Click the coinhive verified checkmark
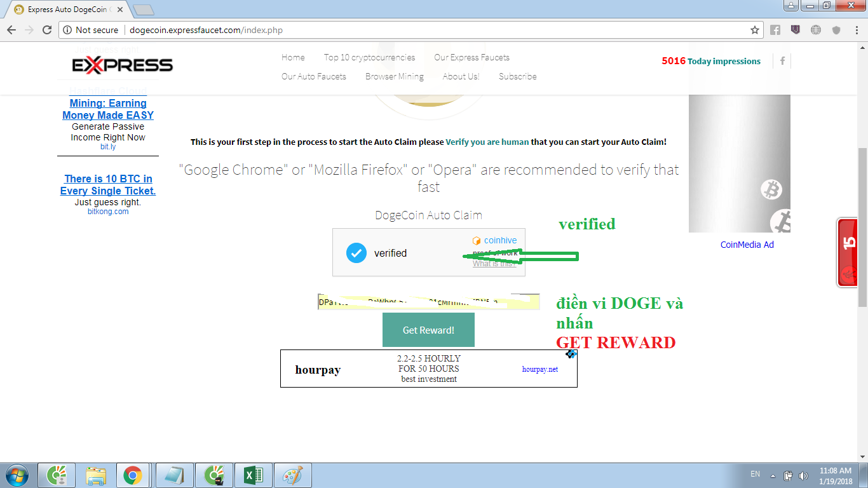 356,253
